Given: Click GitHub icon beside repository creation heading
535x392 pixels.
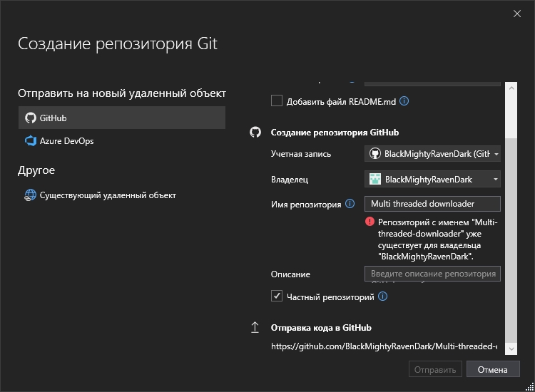Looking at the screenshot, I should click(x=255, y=132).
